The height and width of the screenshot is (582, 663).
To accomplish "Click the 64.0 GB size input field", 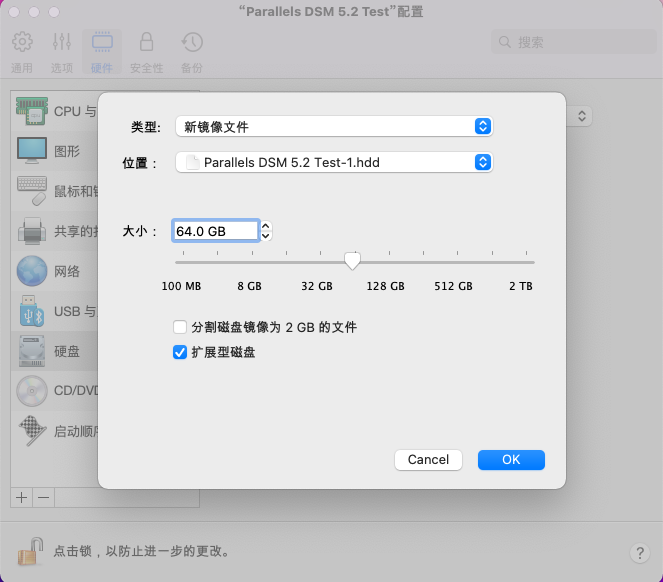I will click(x=215, y=231).
